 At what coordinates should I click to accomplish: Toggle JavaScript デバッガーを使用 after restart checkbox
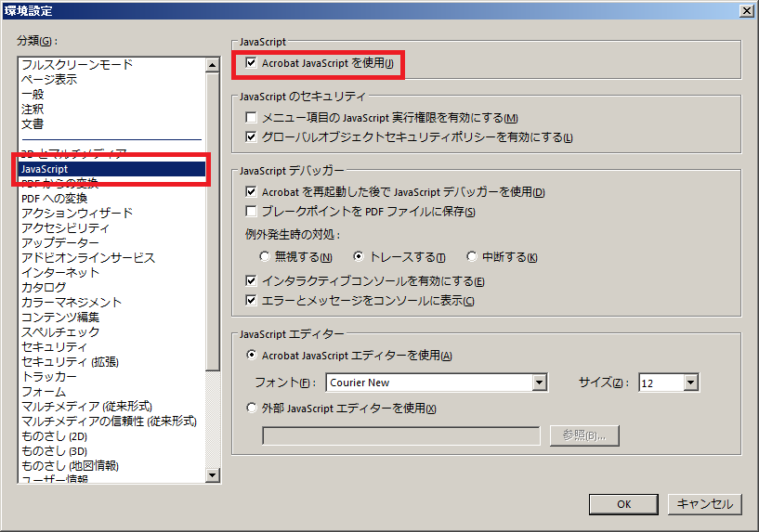[251, 192]
